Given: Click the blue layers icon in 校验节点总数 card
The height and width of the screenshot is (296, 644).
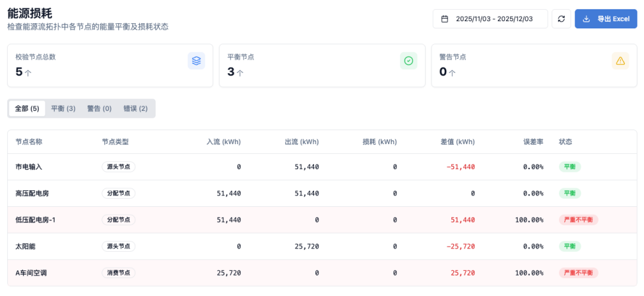Looking at the screenshot, I should pos(197,61).
